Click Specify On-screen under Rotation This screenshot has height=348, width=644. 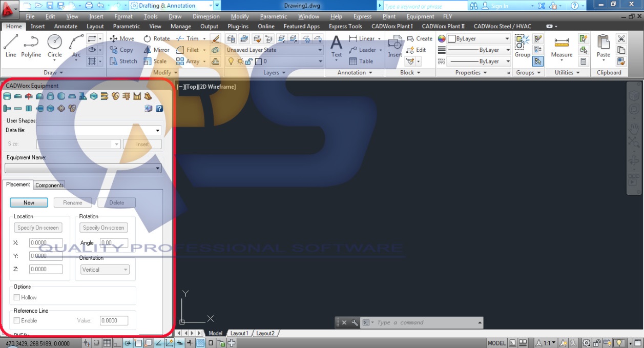pyautogui.click(x=103, y=228)
